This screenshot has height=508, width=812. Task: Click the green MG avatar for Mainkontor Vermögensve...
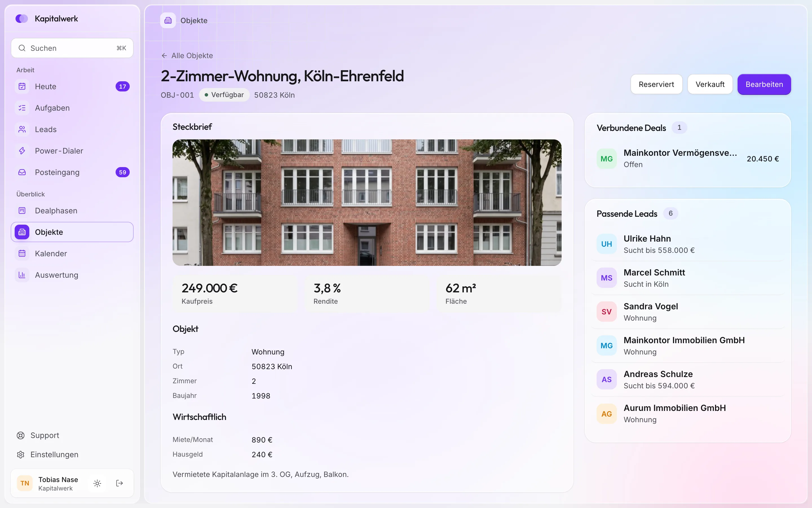[607, 159]
